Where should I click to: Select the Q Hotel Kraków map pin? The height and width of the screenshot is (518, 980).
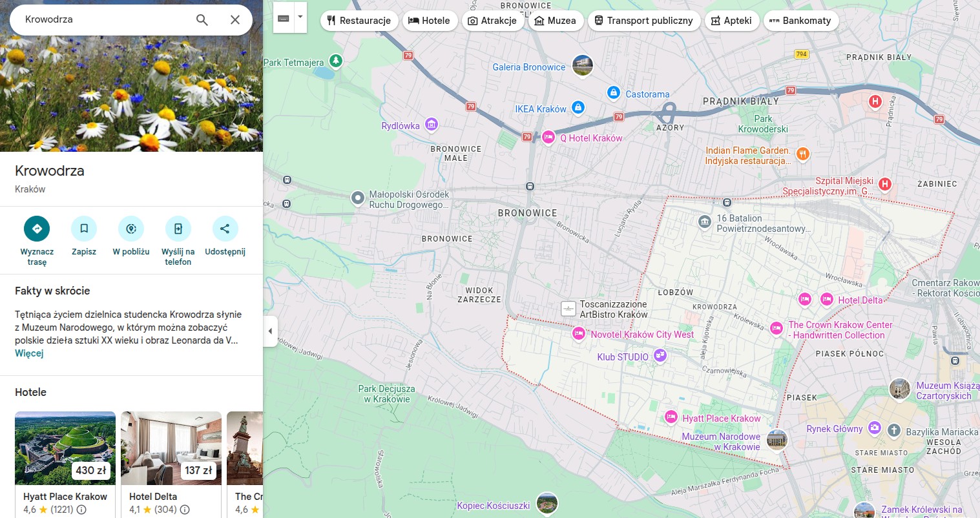click(x=548, y=138)
